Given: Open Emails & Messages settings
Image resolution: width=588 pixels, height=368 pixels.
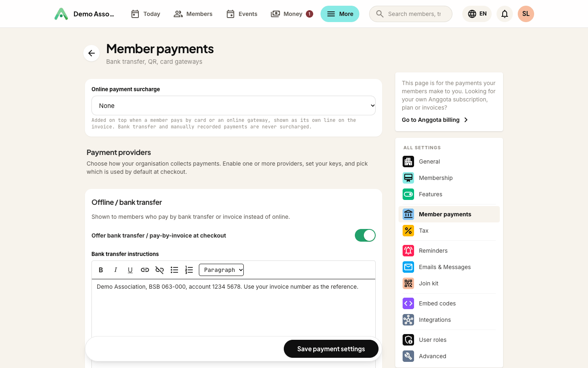Looking at the screenshot, I should (449, 267).
